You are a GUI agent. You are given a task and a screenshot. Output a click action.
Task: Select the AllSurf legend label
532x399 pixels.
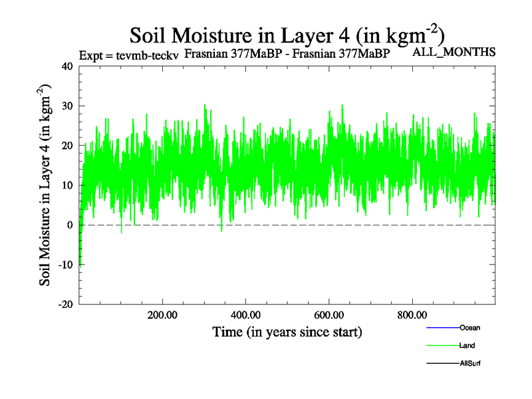[469, 364]
